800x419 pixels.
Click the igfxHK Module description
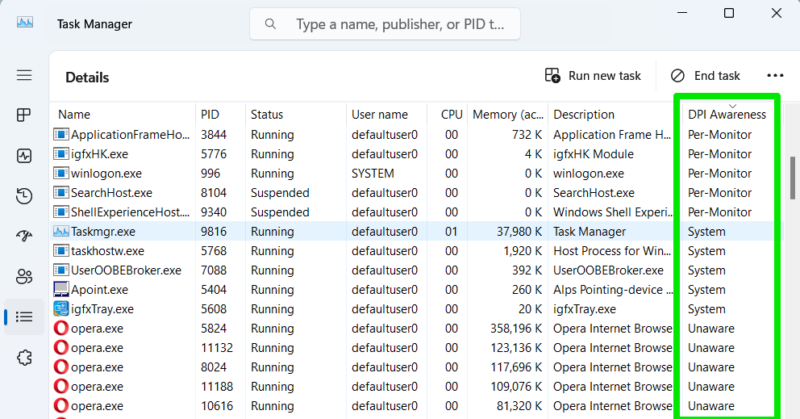(x=593, y=154)
